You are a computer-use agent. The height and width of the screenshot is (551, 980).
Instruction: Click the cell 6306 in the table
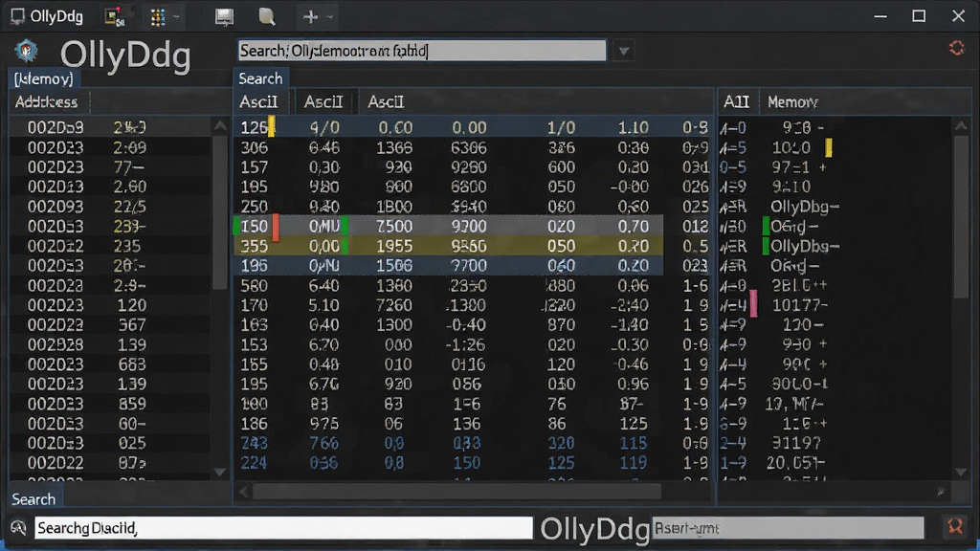(469, 148)
